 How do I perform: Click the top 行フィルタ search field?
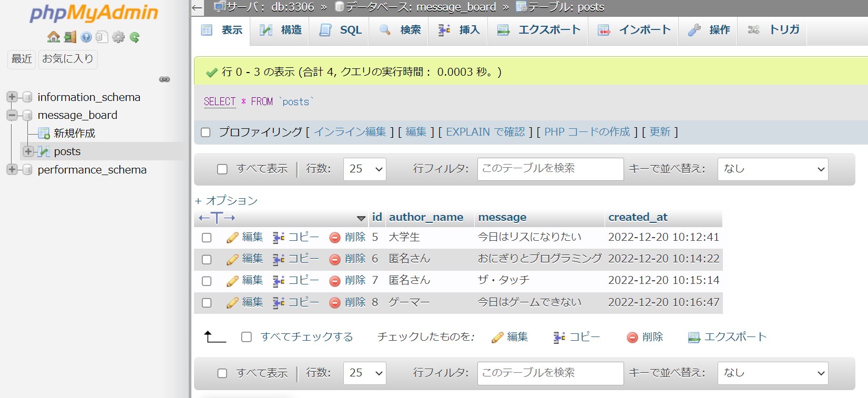pos(550,169)
